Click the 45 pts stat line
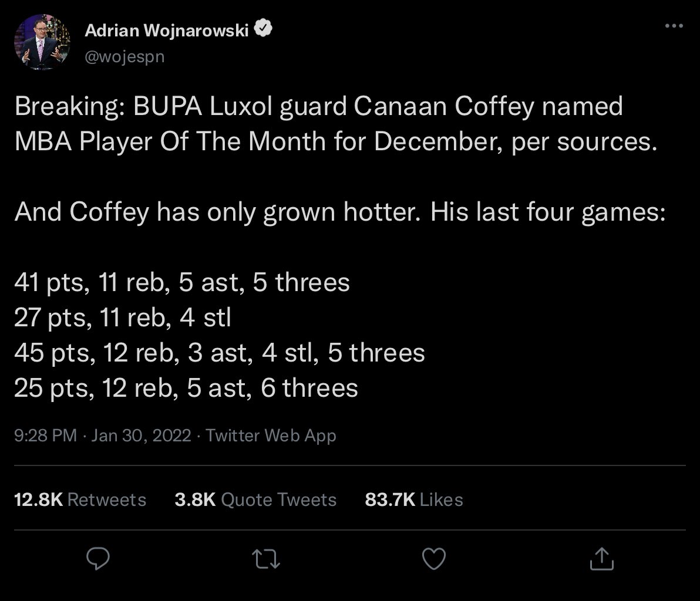 coord(220,353)
